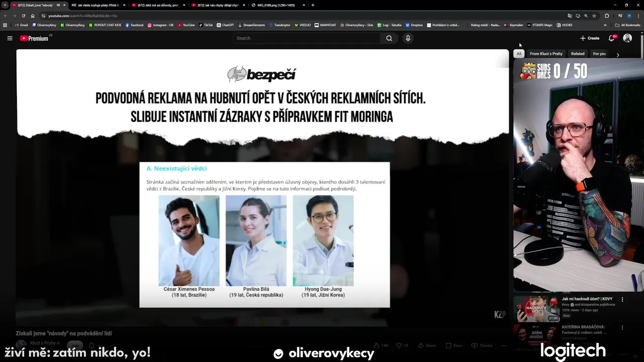Image resolution: width=644 pixels, height=362 pixels.
Task: Open the VEEDIO bookmark
Action: click(303, 25)
